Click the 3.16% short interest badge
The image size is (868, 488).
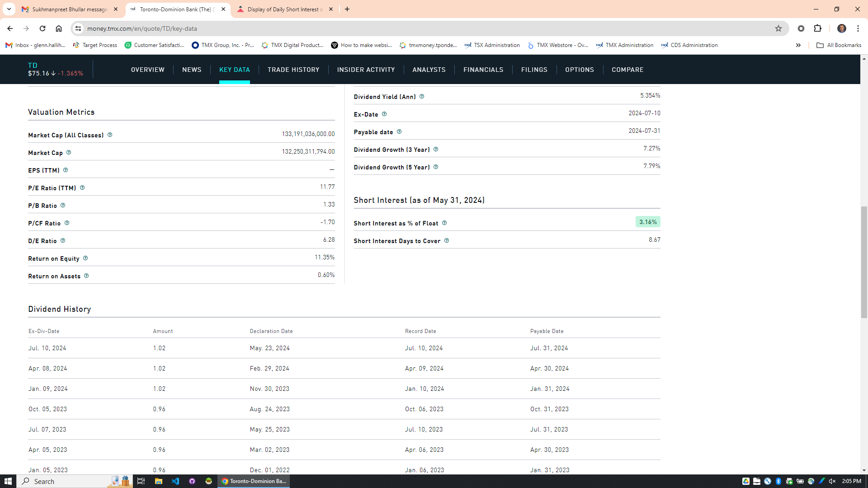point(647,222)
